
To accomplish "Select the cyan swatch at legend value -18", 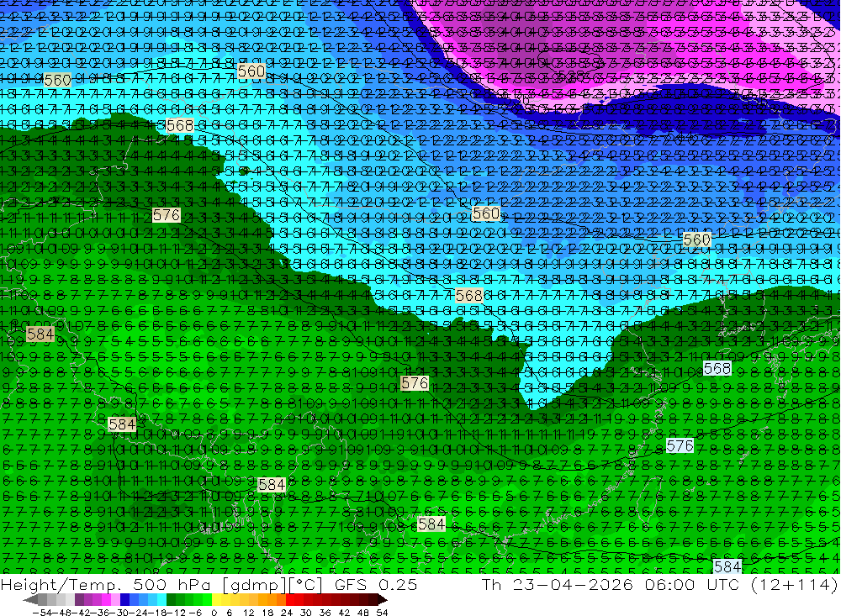I will 161,600.
